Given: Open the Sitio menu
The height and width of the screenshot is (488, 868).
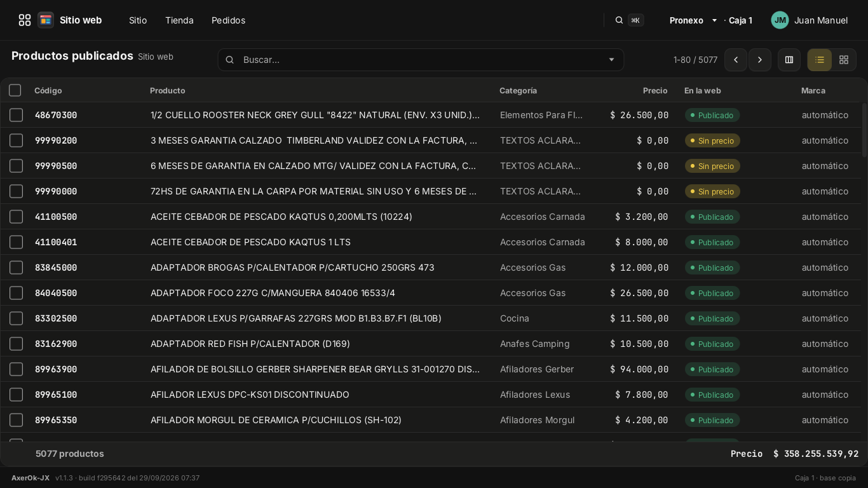Looking at the screenshot, I should tap(138, 20).
